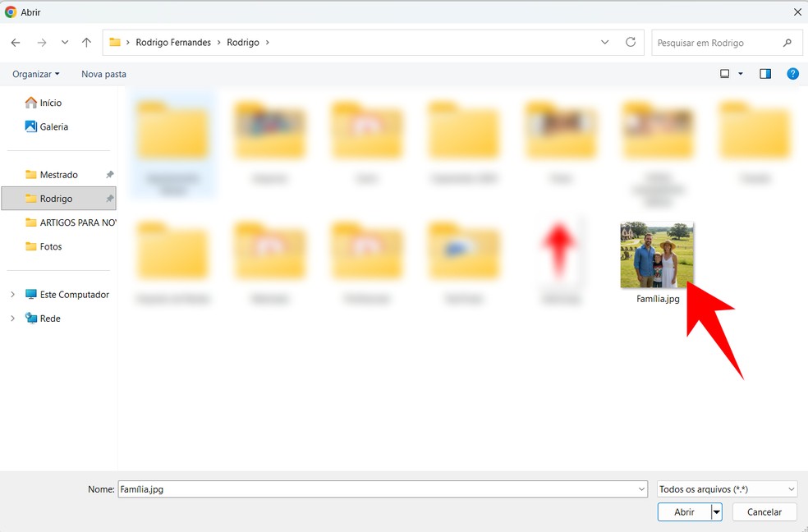Open the Abrir button's split arrow
The image size is (808, 532).
pos(716,512)
